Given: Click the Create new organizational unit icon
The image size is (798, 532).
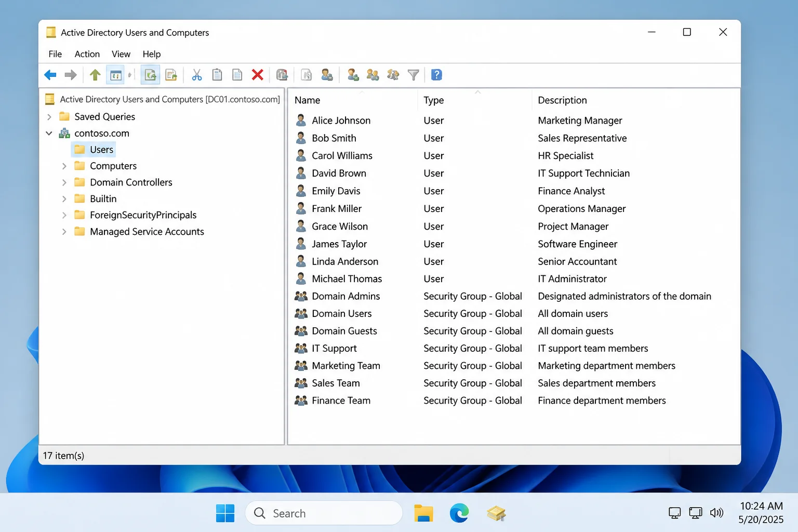Looking at the screenshot, I should click(x=393, y=75).
